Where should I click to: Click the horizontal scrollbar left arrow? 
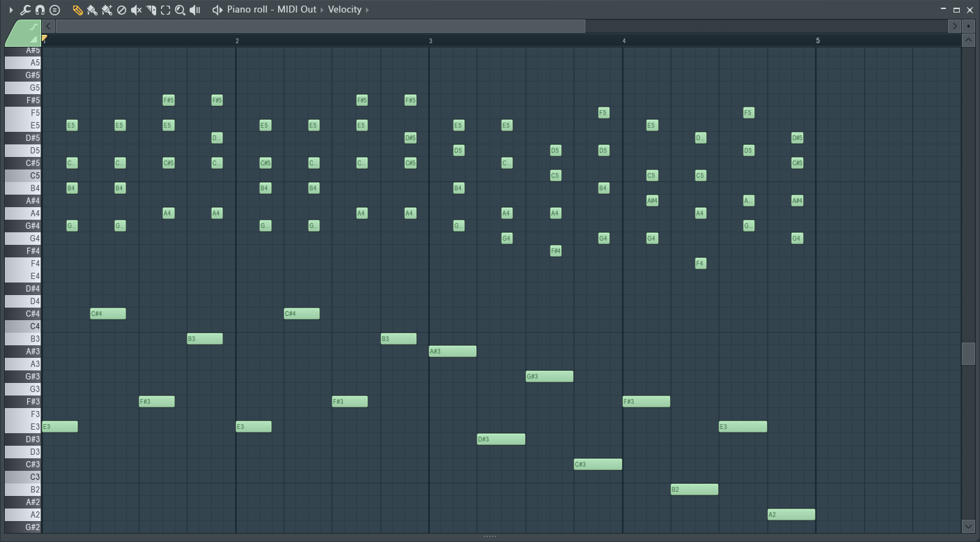click(x=48, y=27)
